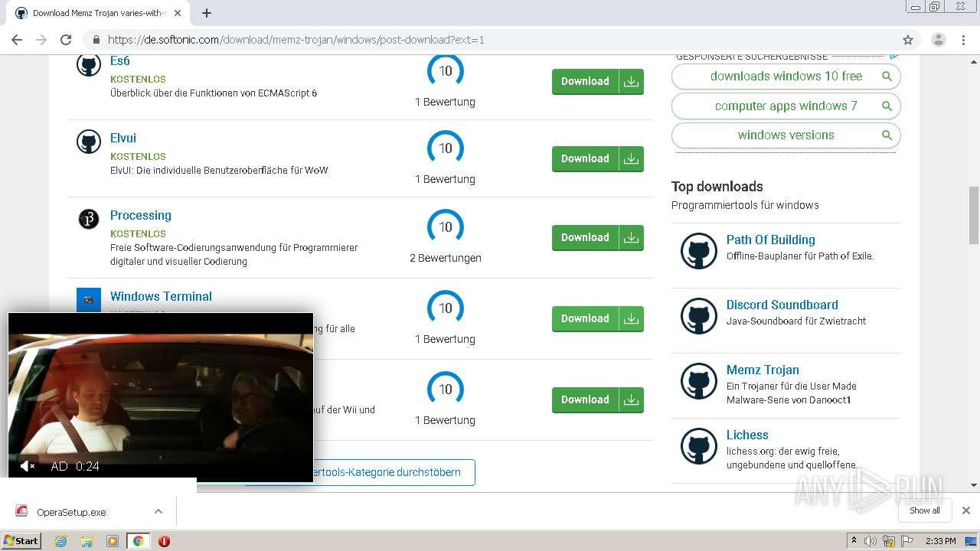The height and width of the screenshot is (551, 980).
Task: Open Memz Trojan sidebar link
Action: tap(763, 370)
